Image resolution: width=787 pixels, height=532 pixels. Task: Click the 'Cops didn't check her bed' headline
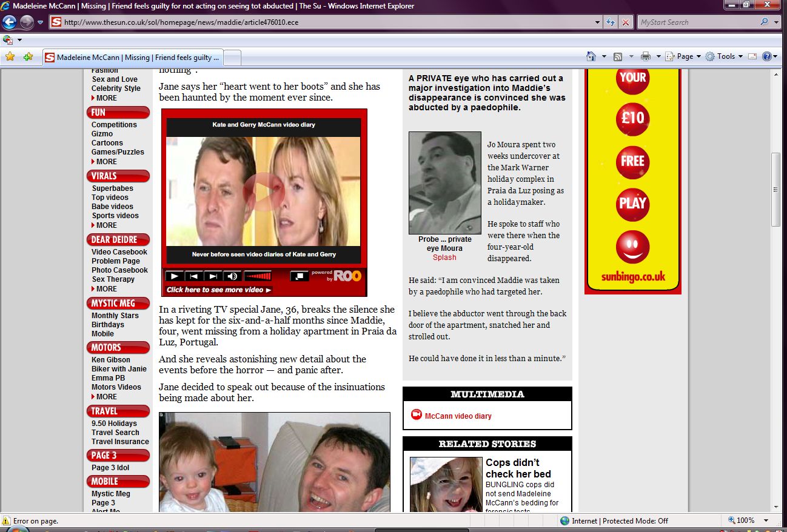click(x=518, y=468)
